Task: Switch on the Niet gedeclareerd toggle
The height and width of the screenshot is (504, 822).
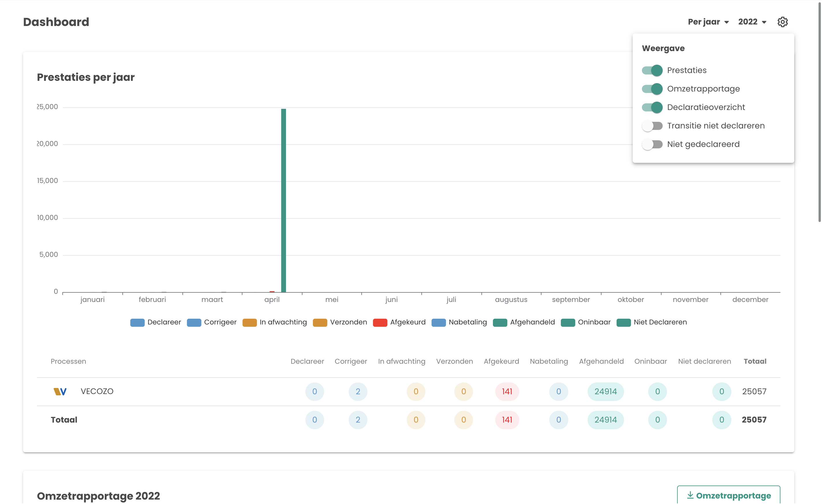Action: (x=652, y=144)
